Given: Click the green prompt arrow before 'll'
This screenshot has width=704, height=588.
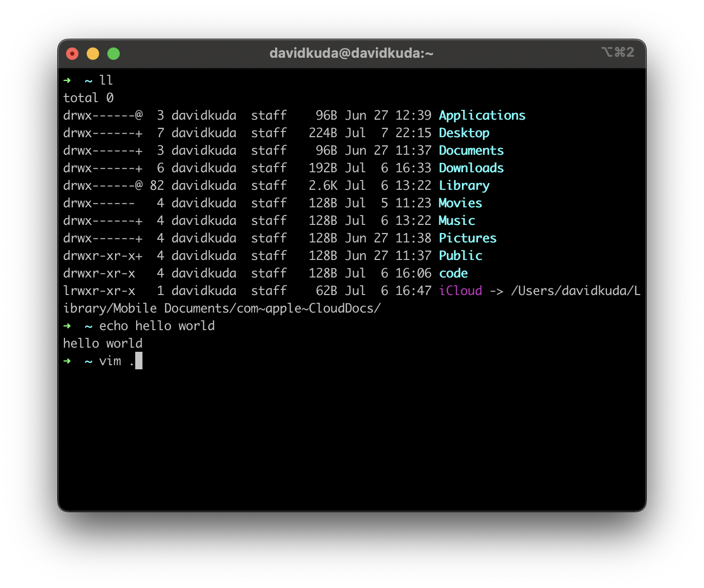Looking at the screenshot, I should click(67, 80).
